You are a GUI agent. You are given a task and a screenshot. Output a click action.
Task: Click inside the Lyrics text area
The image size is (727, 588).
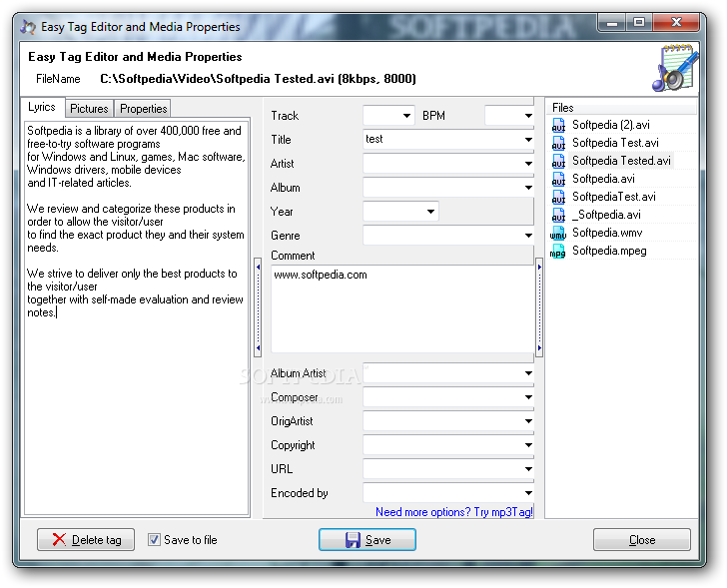tap(137, 317)
